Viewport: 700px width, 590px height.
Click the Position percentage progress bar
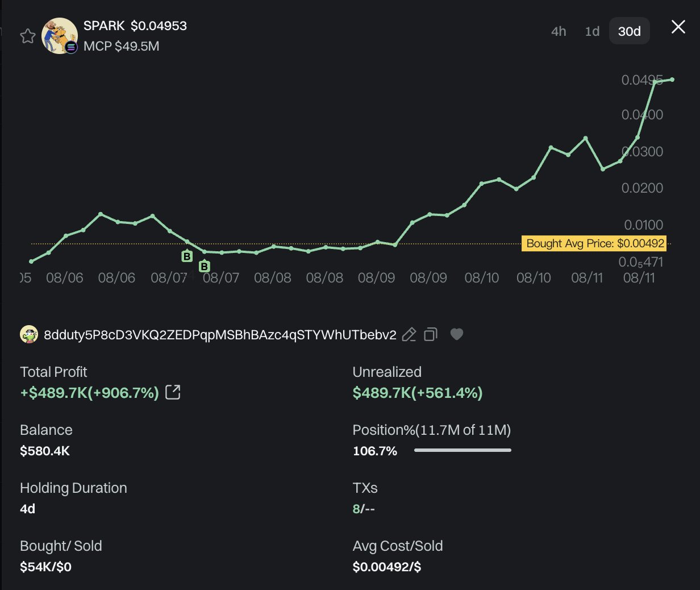pos(463,450)
